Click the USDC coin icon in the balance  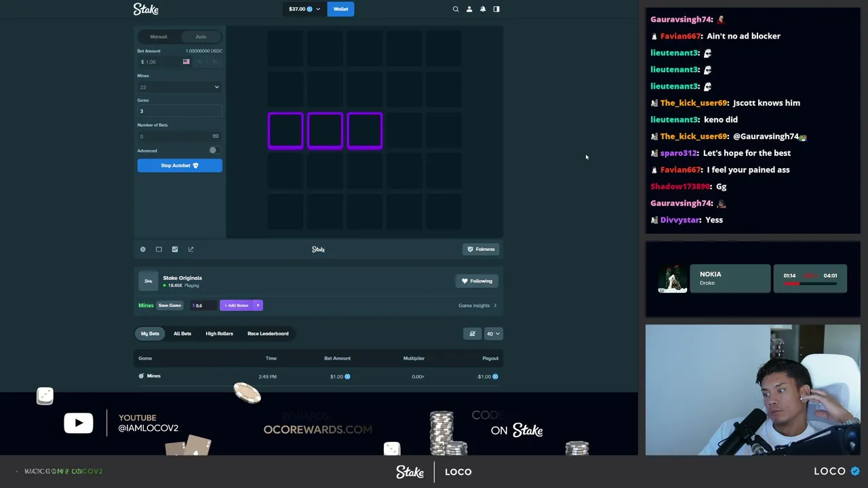[x=310, y=9]
